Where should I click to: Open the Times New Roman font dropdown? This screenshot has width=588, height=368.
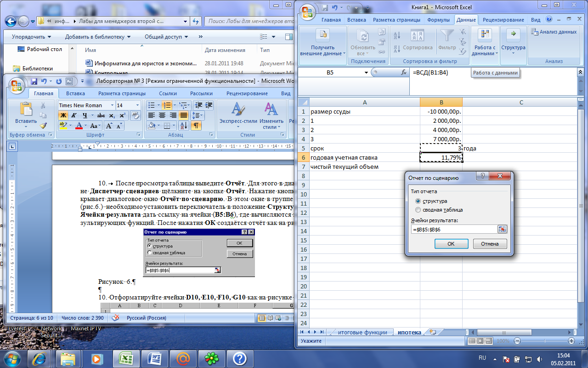(x=112, y=105)
